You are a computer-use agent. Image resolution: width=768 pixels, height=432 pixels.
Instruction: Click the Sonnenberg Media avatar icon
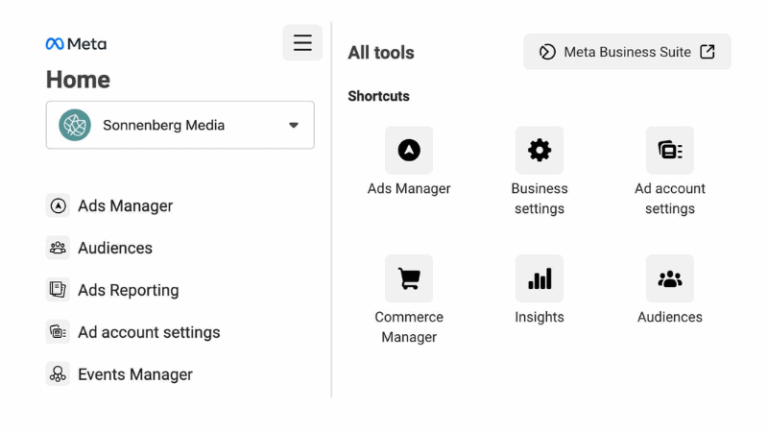click(74, 125)
